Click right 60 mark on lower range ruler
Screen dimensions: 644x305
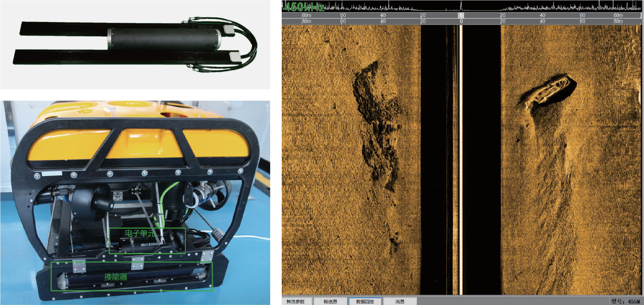(x=582, y=21)
